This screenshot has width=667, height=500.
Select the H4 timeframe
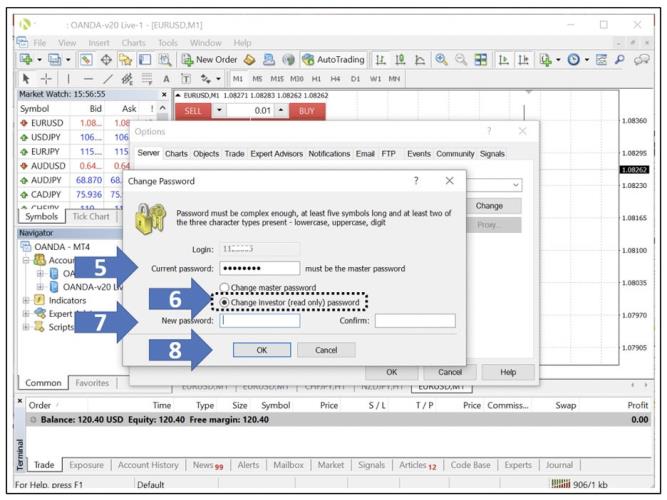(335, 79)
